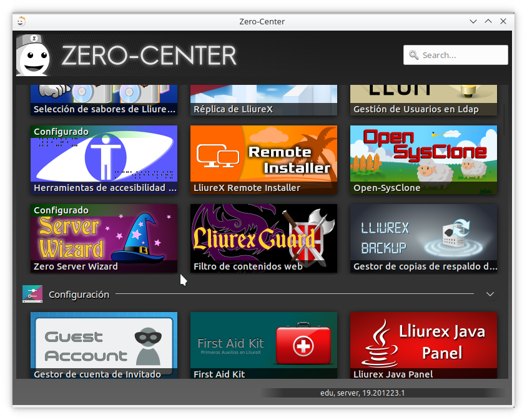The image size is (527, 420).
Task: Start the Zero Server Wizard
Action: (x=104, y=238)
